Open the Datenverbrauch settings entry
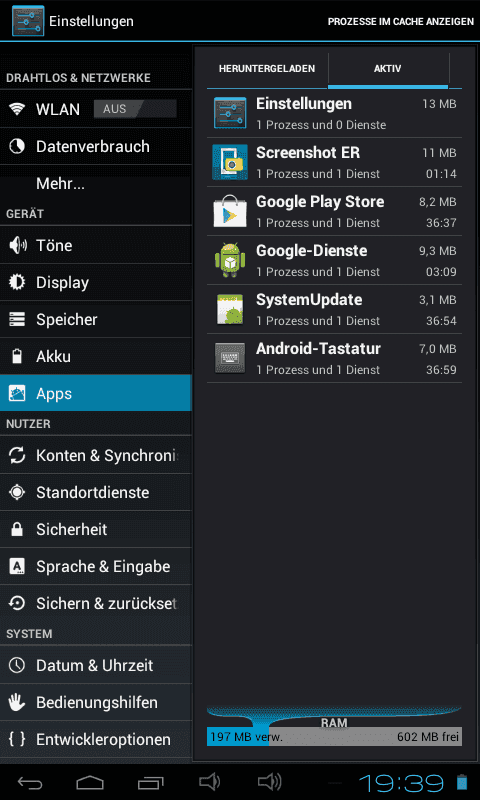The width and height of the screenshot is (480, 800). 96,146
